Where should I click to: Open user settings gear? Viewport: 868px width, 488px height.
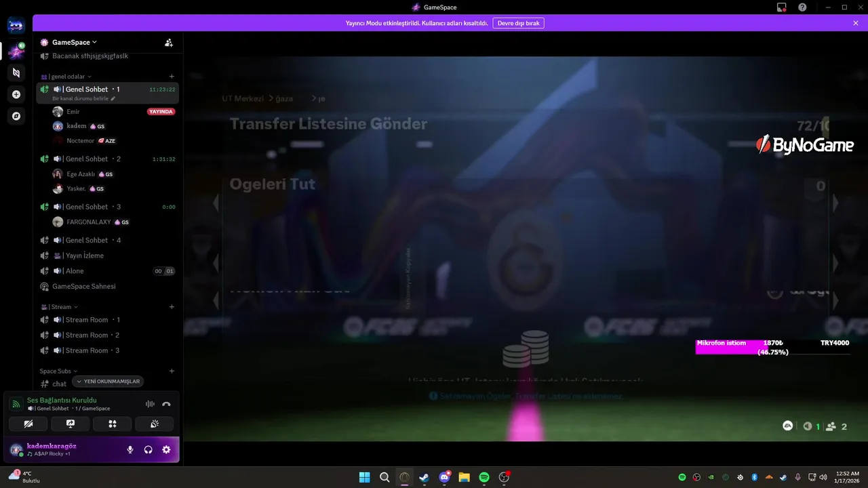tap(166, 449)
